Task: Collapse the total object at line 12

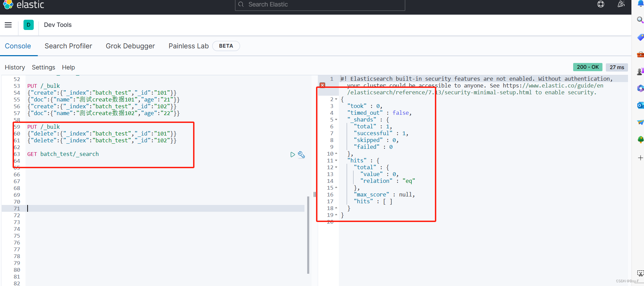Action: 336,168
